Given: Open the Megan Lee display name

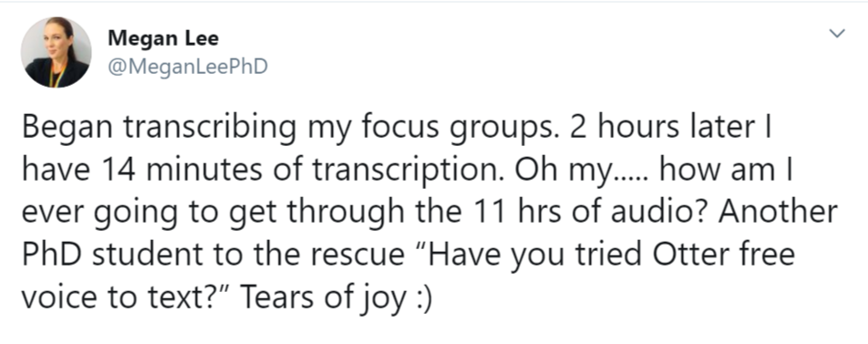Looking at the screenshot, I should pyautogui.click(x=162, y=38).
